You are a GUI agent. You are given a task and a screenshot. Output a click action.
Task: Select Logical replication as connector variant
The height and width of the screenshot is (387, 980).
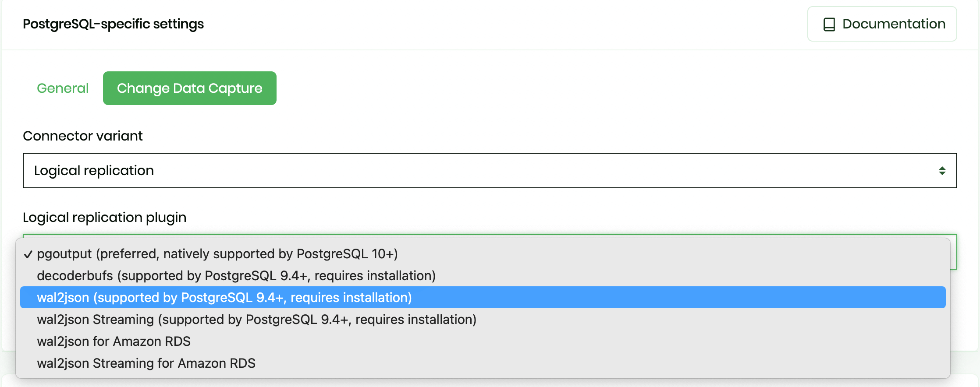[x=482, y=170]
